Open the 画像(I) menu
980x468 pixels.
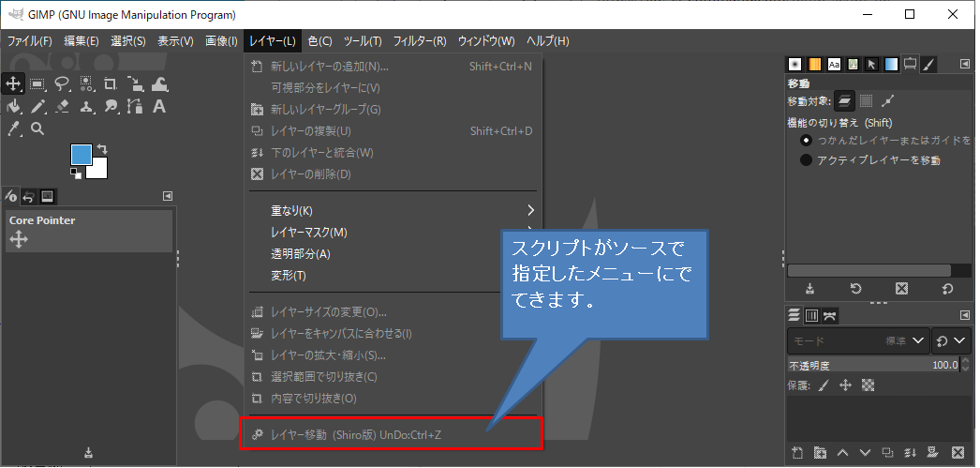pos(221,41)
